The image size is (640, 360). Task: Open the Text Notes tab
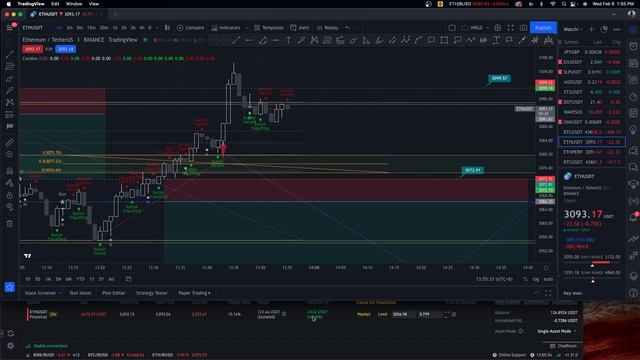[80, 293]
